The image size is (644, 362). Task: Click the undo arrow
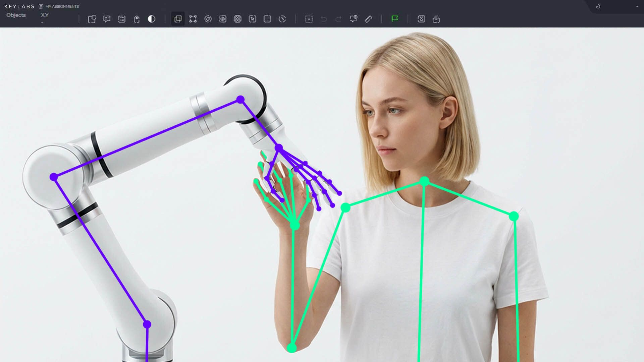tap(324, 19)
